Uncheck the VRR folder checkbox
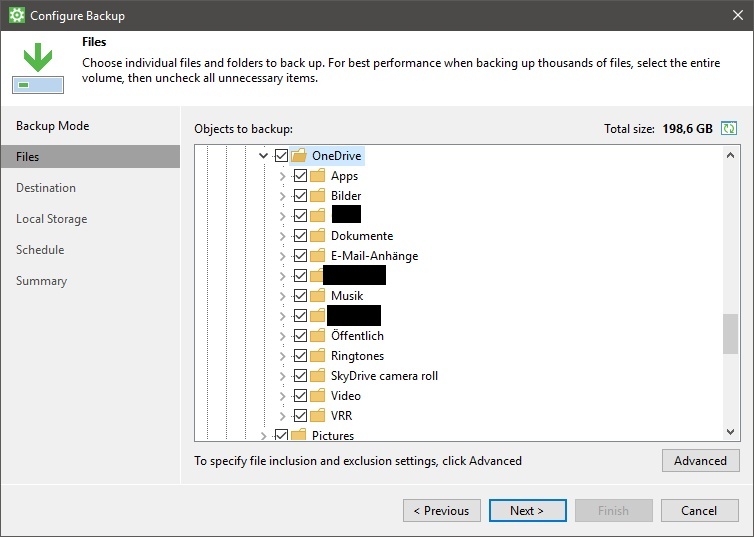Image resolution: width=754 pixels, height=537 pixels. (x=300, y=415)
